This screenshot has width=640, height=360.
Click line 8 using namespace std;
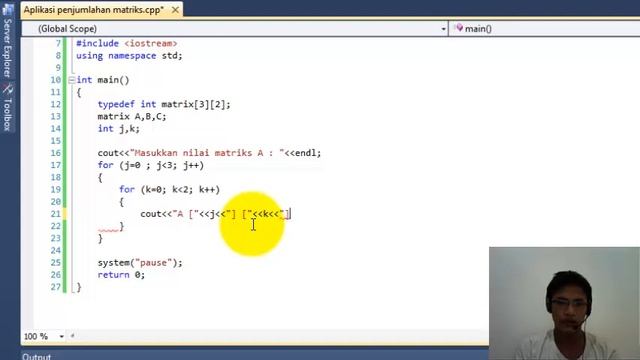click(x=129, y=56)
